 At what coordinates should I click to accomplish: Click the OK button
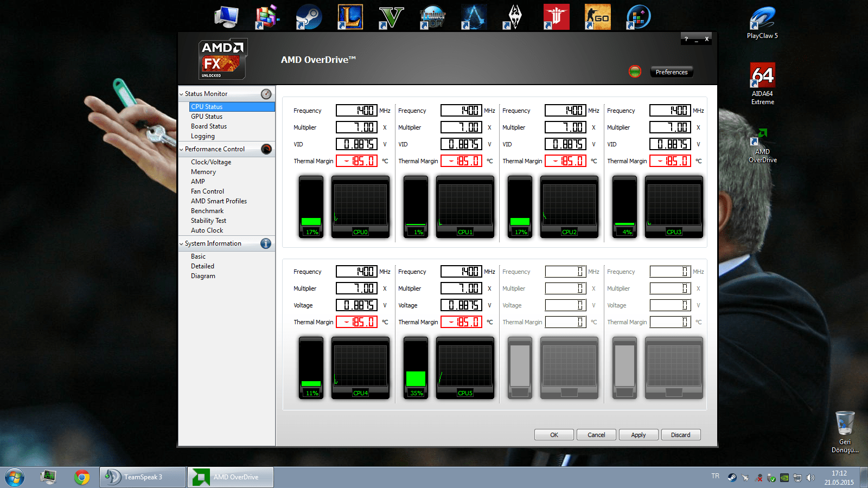coord(554,435)
